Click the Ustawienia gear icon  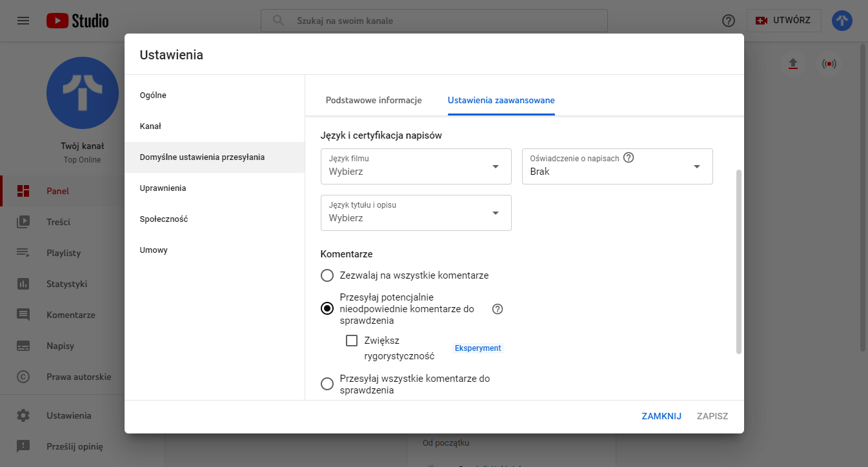(23, 415)
